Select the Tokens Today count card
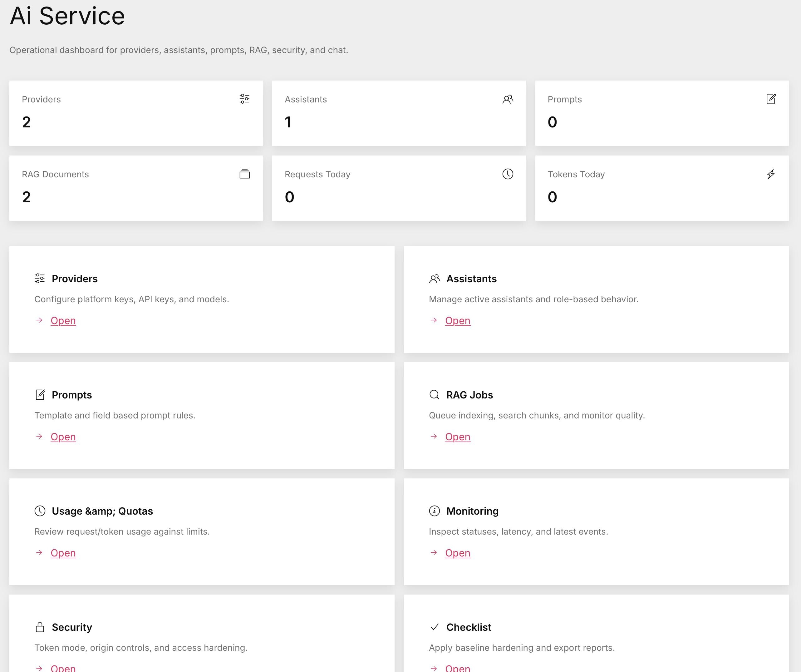This screenshot has width=801, height=672. coord(661,188)
